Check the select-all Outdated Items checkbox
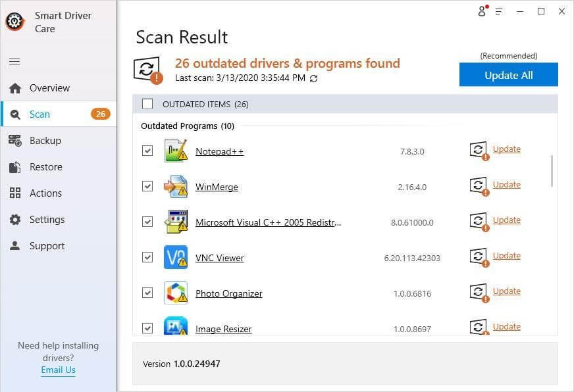This screenshot has width=574, height=392. coord(147,104)
